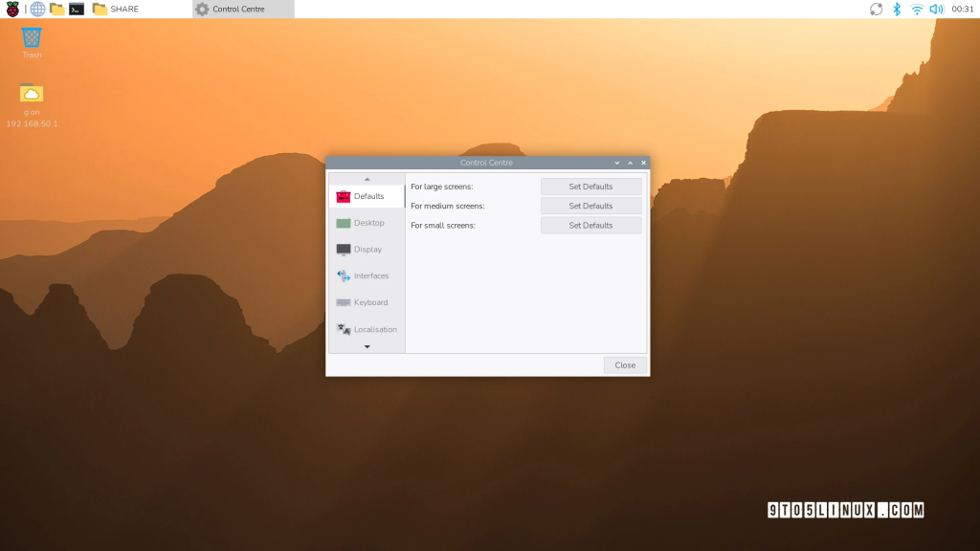The image size is (980, 551).
Task: Click the volume speaker icon
Action: (936, 9)
